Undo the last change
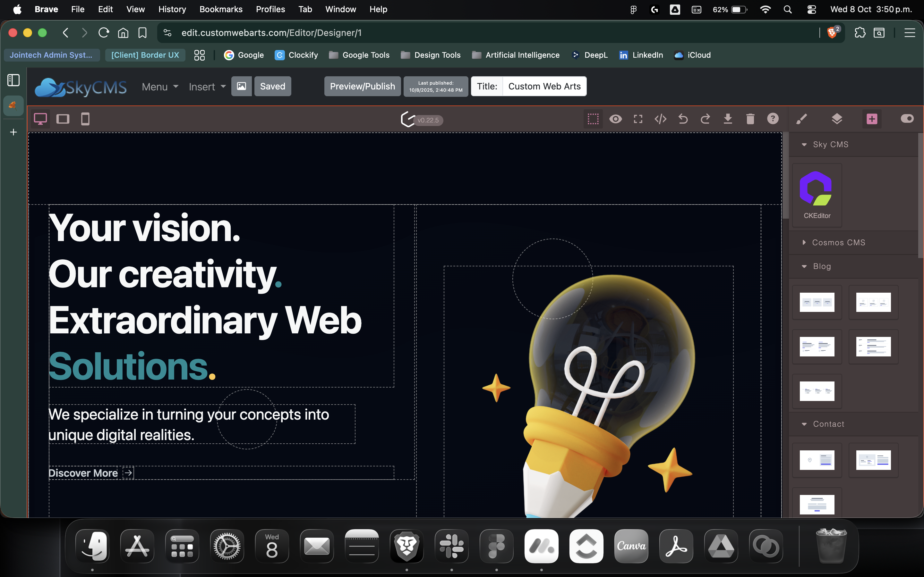This screenshot has height=577, width=924. pyautogui.click(x=683, y=119)
